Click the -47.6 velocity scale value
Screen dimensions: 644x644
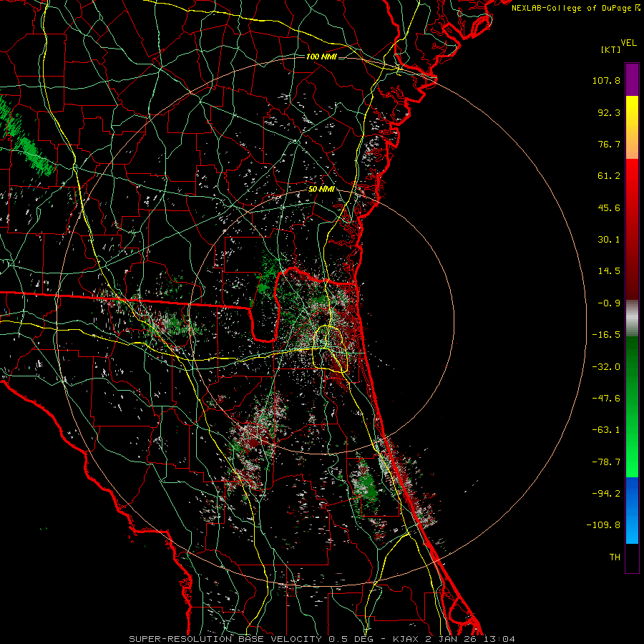click(606, 399)
